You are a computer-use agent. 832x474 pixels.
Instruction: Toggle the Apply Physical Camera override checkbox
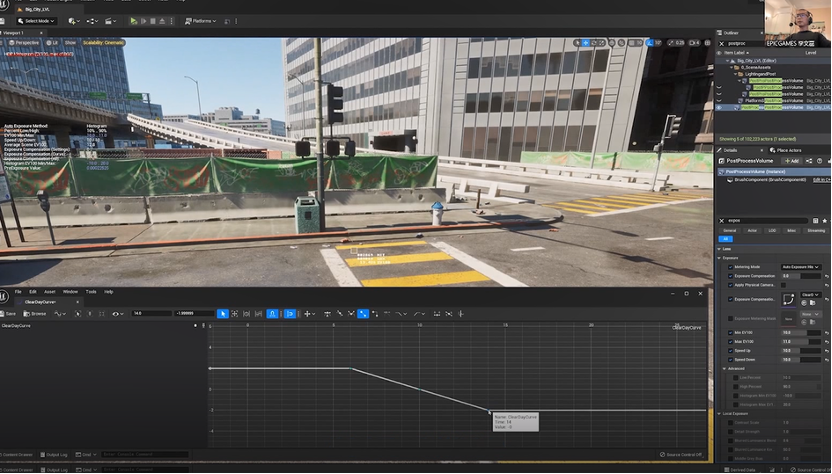coord(731,285)
